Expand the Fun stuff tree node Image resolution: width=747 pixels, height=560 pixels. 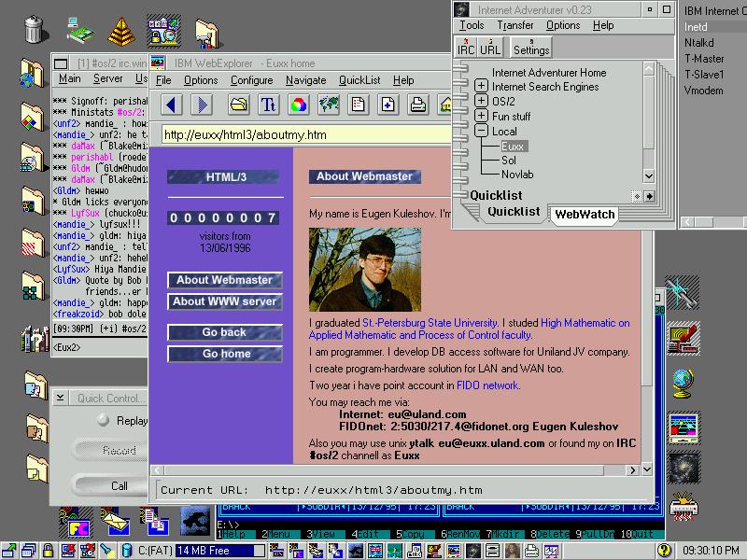(x=481, y=116)
